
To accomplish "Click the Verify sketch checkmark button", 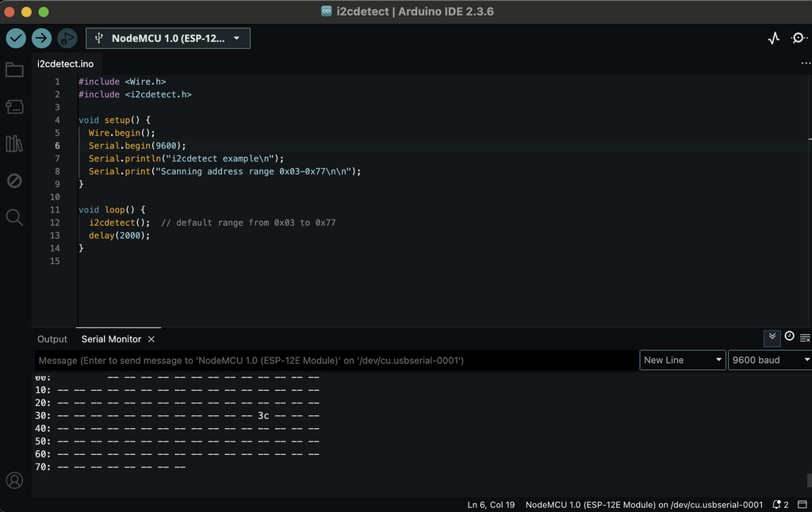I will tap(16, 38).
